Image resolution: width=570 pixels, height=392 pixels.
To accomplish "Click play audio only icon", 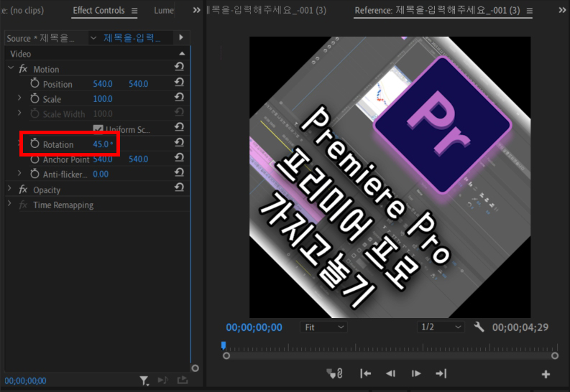I will pyautogui.click(x=163, y=380).
